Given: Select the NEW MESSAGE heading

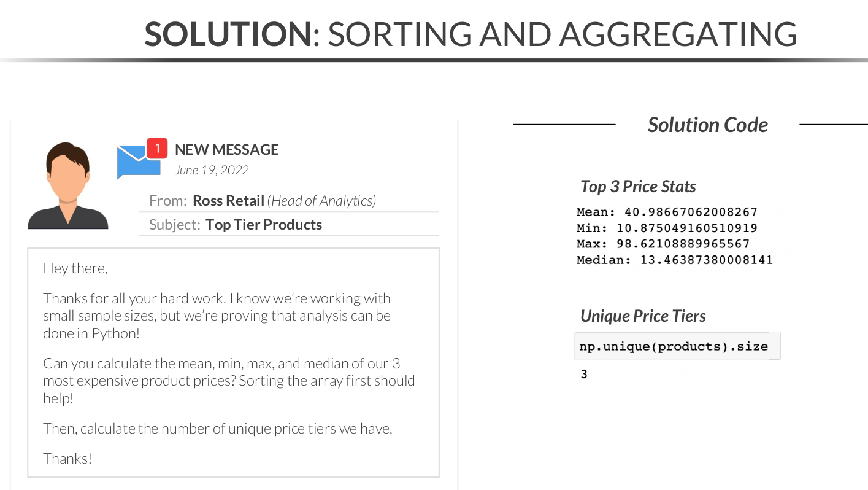Looking at the screenshot, I should (226, 150).
